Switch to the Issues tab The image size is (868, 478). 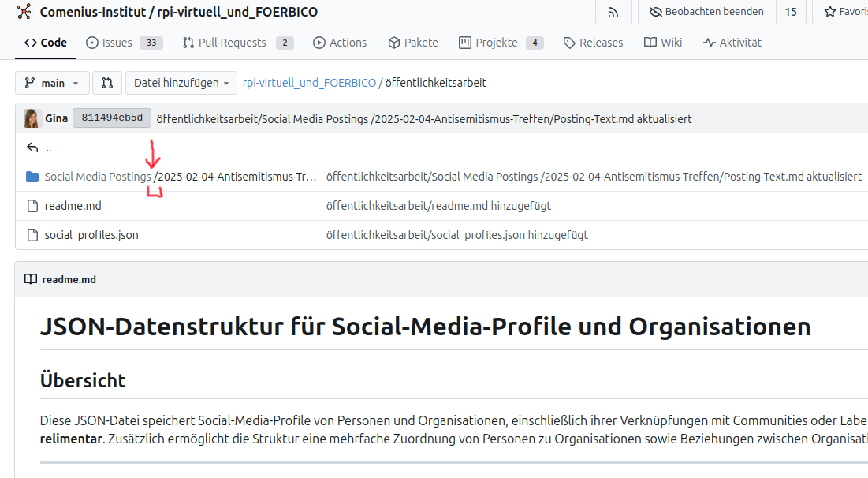tap(124, 43)
